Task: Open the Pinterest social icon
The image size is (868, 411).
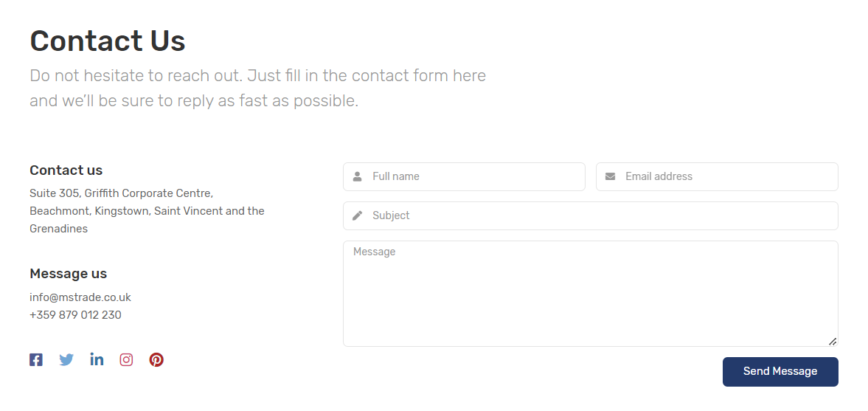Action: click(156, 360)
